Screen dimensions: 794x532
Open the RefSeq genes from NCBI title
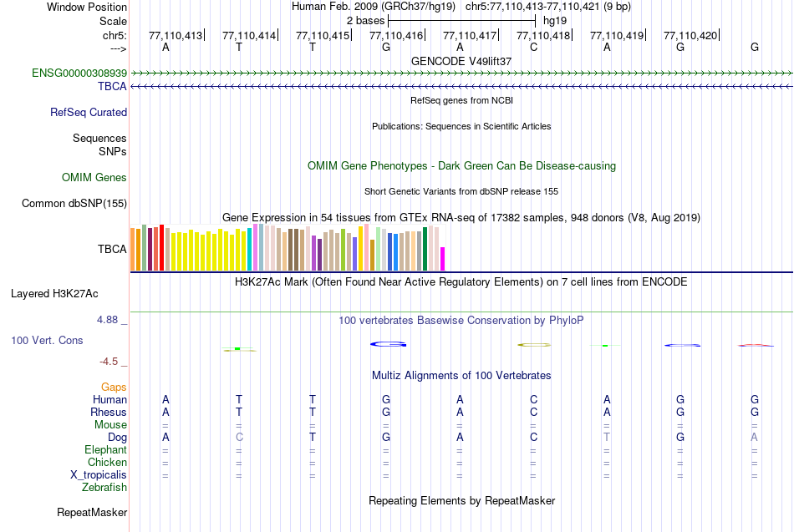pos(461,100)
